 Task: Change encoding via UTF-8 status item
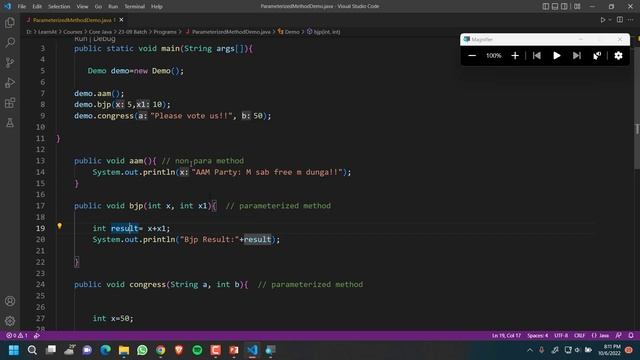click(561, 336)
